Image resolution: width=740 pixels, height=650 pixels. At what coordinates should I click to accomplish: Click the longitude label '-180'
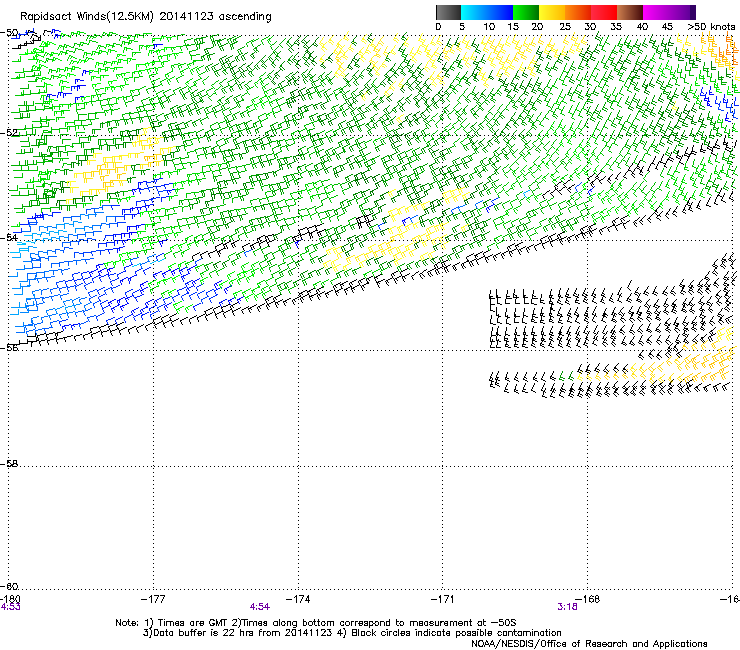pyautogui.click(x=10, y=599)
